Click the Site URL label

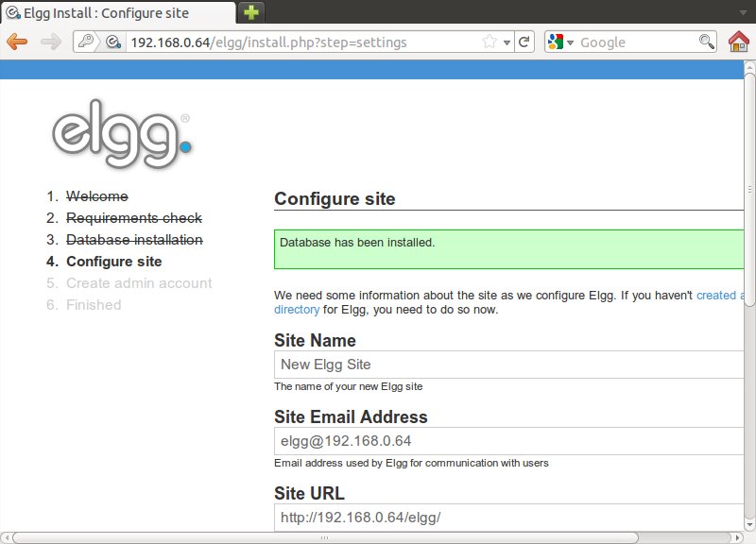click(x=310, y=493)
